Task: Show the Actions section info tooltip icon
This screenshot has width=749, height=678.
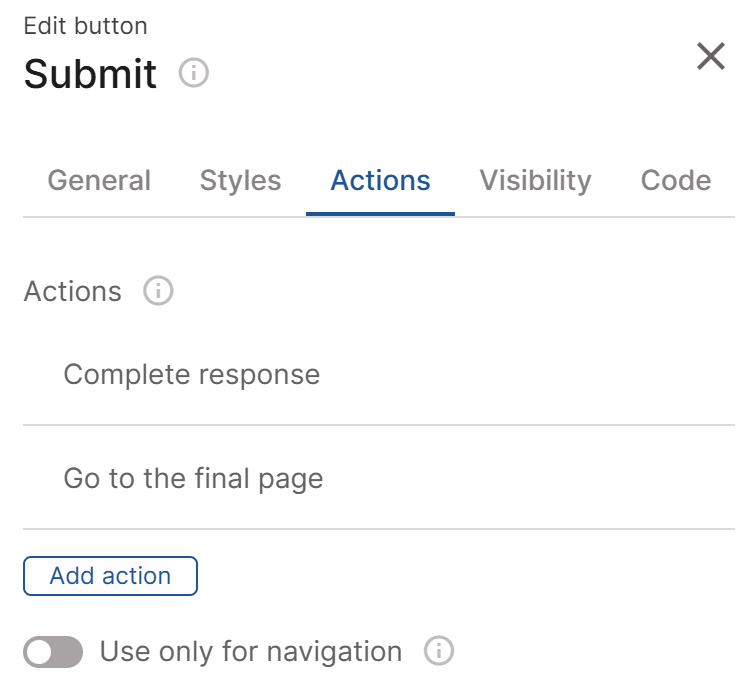Action: [x=158, y=291]
